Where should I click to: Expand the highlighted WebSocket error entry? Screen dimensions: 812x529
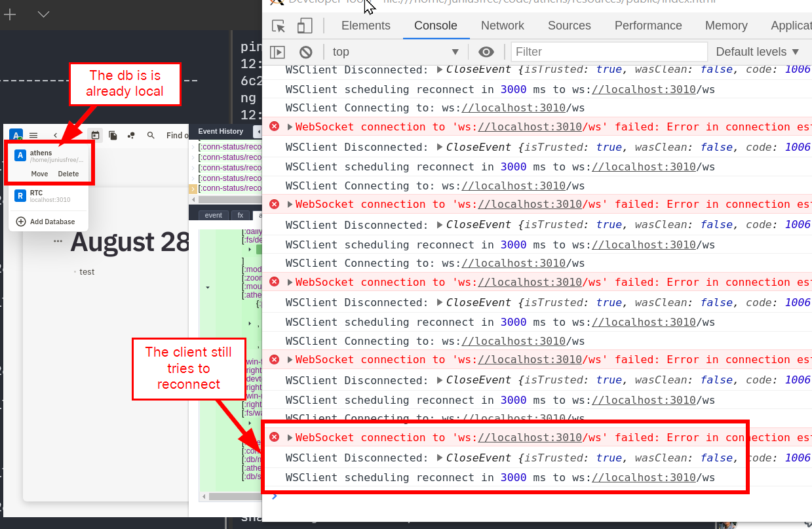click(288, 437)
